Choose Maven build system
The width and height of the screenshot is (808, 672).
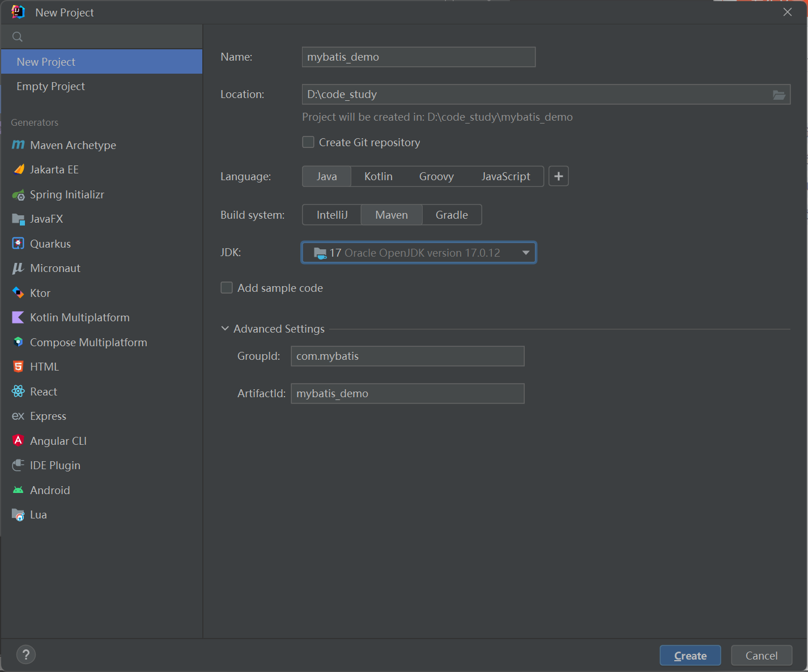tap(392, 215)
